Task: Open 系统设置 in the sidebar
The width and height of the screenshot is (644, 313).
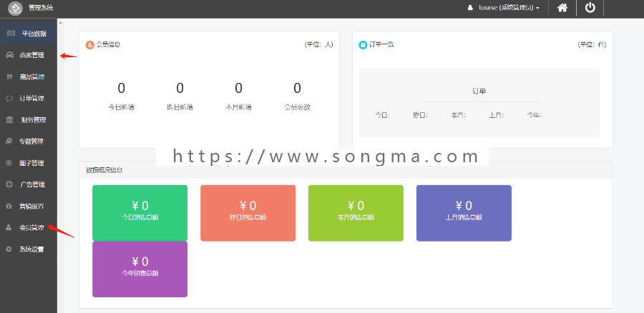Action: (29, 249)
